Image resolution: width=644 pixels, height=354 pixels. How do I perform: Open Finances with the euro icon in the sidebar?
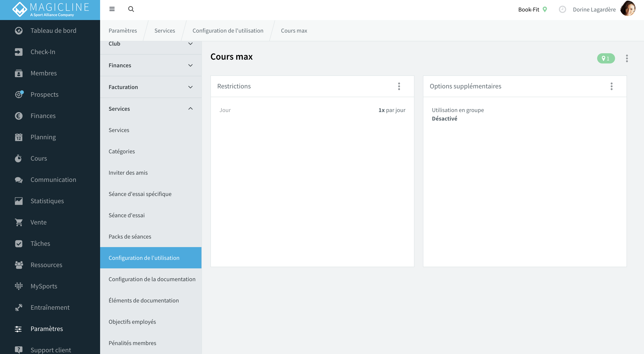[x=50, y=116]
